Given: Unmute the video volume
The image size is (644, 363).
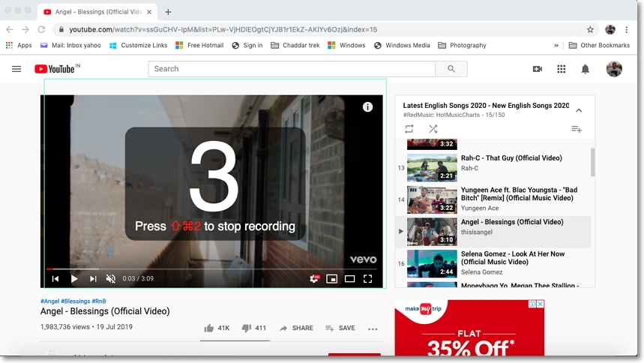Looking at the screenshot, I should click(111, 279).
